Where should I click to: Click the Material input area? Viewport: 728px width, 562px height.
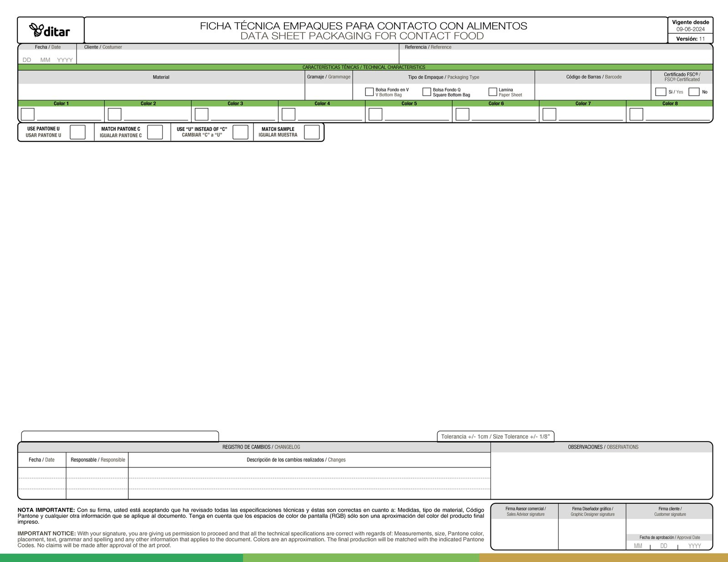pyautogui.click(x=161, y=92)
